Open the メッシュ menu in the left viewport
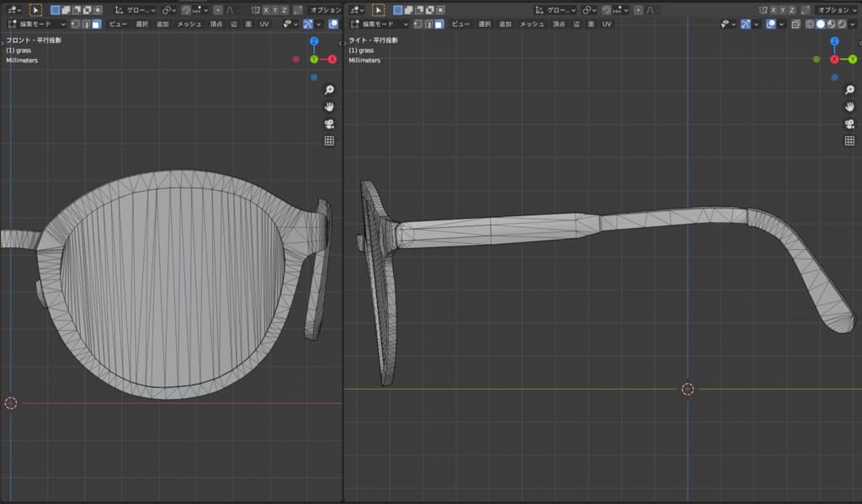This screenshot has height=504, width=862. pyautogui.click(x=188, y=24)
